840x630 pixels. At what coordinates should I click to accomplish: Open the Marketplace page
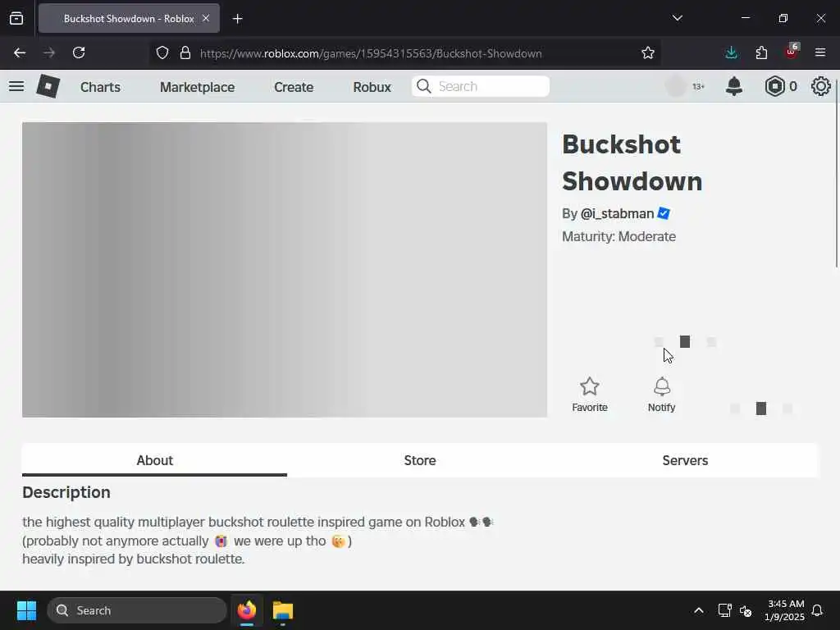coord(197,87)
